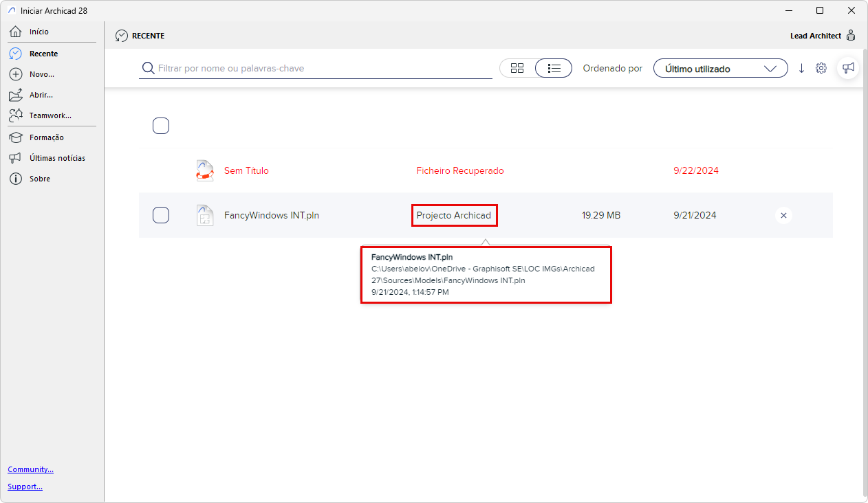Screen dimensions: 868x503
Task: Click the Support... link
Action: 25,487
